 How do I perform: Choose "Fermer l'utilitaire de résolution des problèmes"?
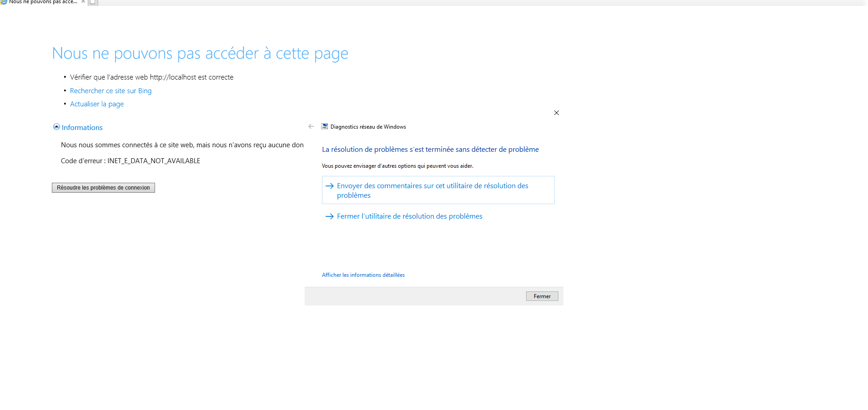point(409,216)
